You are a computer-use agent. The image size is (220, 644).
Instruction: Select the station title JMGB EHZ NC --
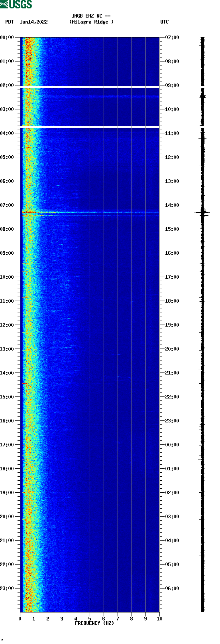point(91,16)
